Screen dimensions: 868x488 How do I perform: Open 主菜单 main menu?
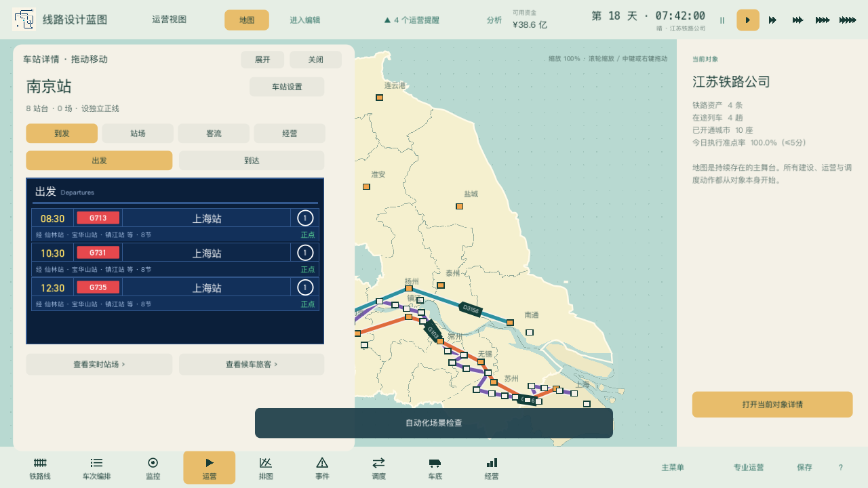673,468
